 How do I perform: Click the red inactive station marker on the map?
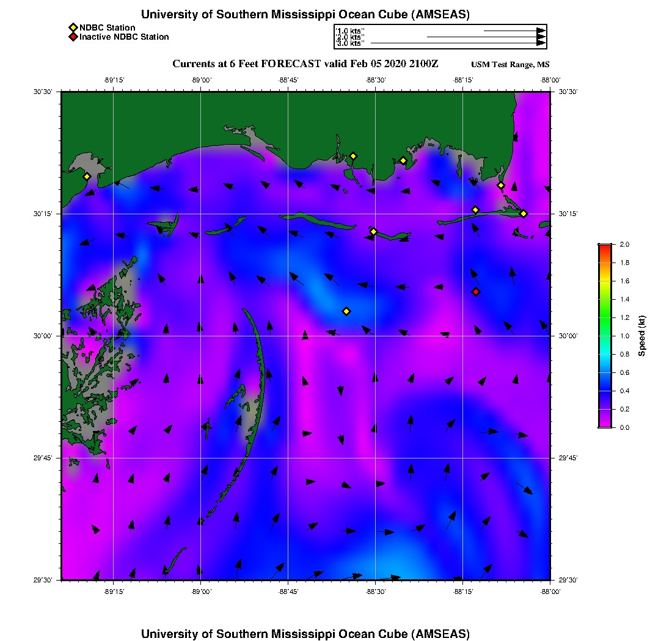tap(476, 292)
